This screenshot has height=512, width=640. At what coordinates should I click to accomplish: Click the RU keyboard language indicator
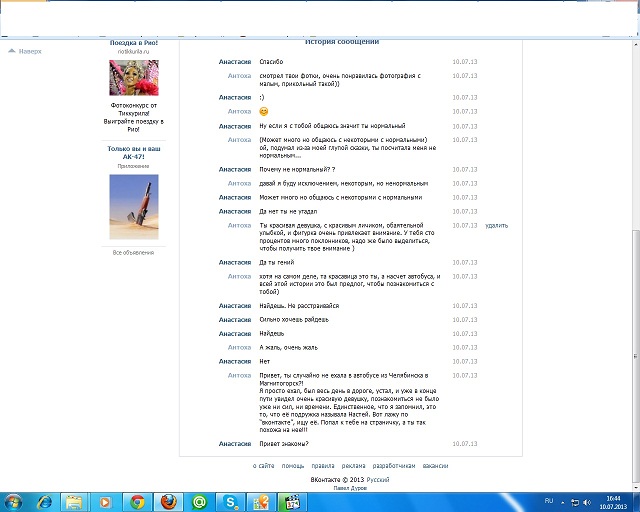(548, 500)
